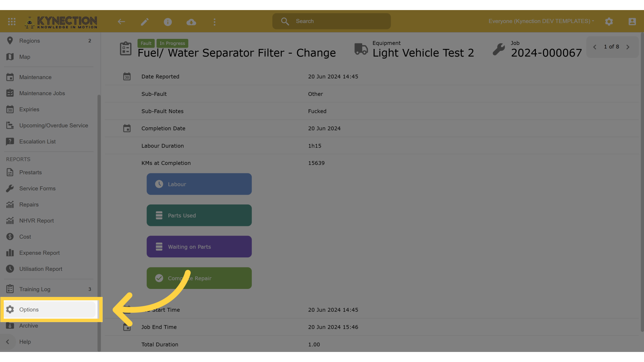Click the main page vertical scrollbar
The height and width of the screenshot is (362, 644).
642,182
